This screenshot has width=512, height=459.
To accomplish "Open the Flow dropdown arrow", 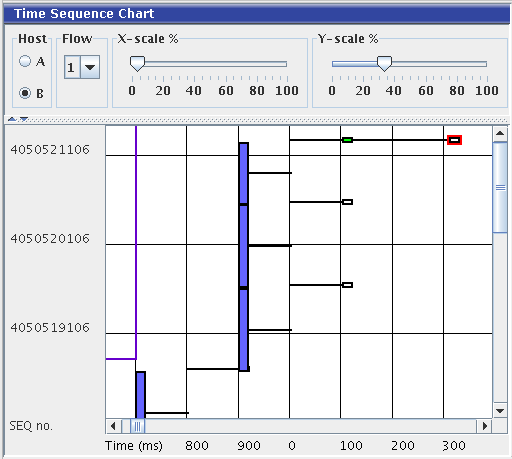I will click(90, 67).
